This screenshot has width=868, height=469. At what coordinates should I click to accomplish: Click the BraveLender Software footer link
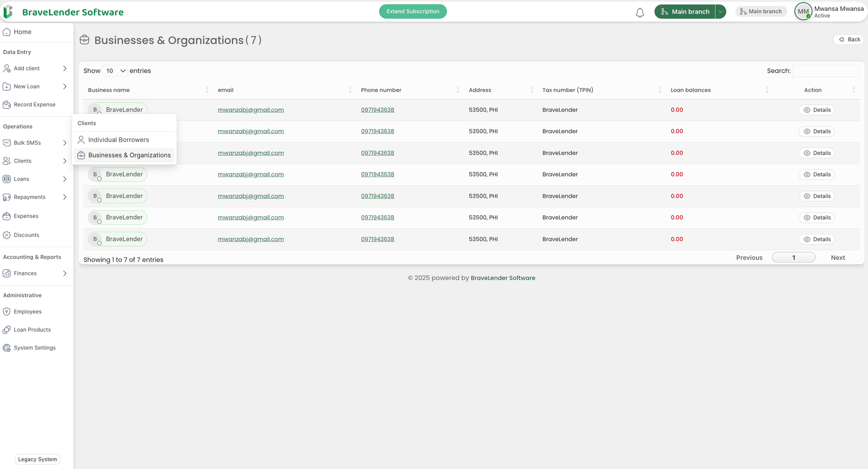[x=503, y=278]
